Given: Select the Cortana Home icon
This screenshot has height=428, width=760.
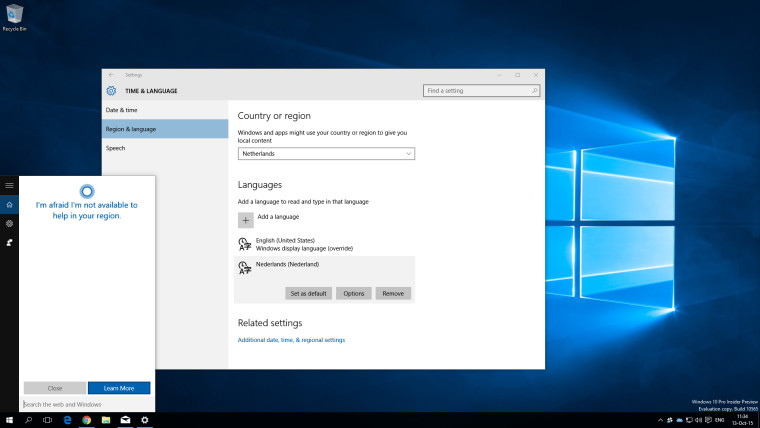Looking at the screenshot, I should [x=9, y=205].
